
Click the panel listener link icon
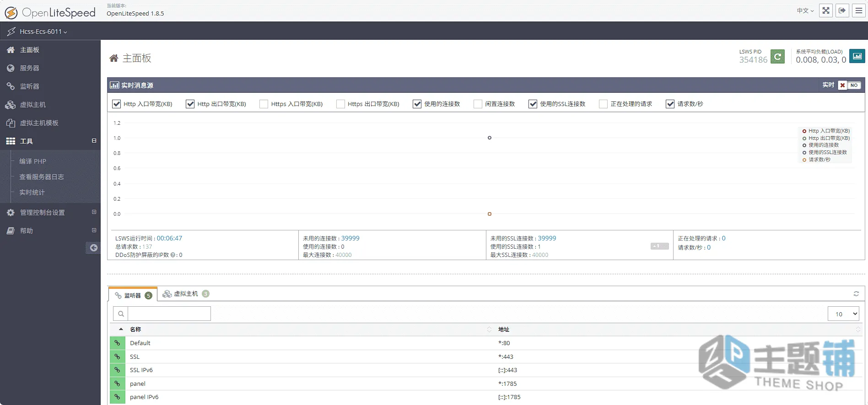[118, 384]
